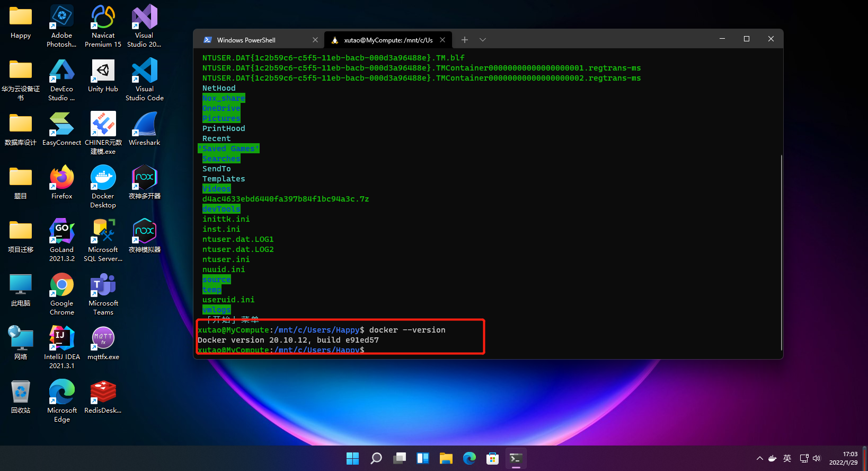Open Docker Desktop shortcut
Image resolution: width=868 pixels, height=471 pixels.
(103, 187)
